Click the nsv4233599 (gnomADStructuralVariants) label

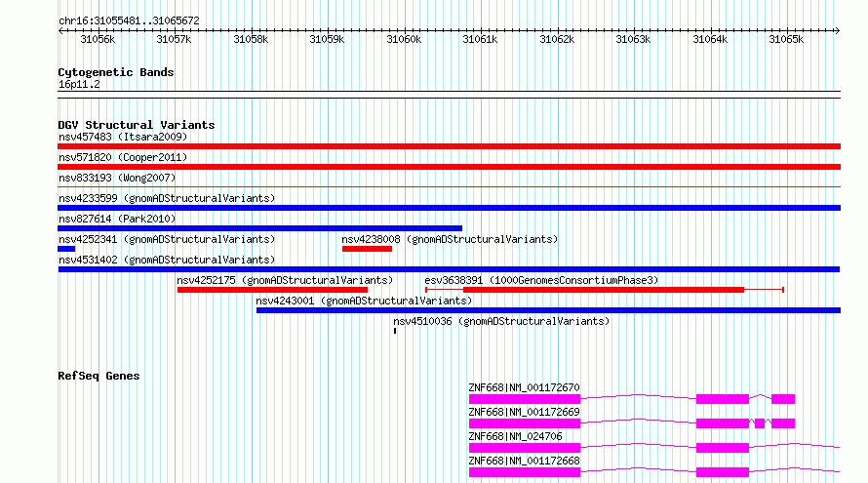pyautogui.click(x=167, y=198)
